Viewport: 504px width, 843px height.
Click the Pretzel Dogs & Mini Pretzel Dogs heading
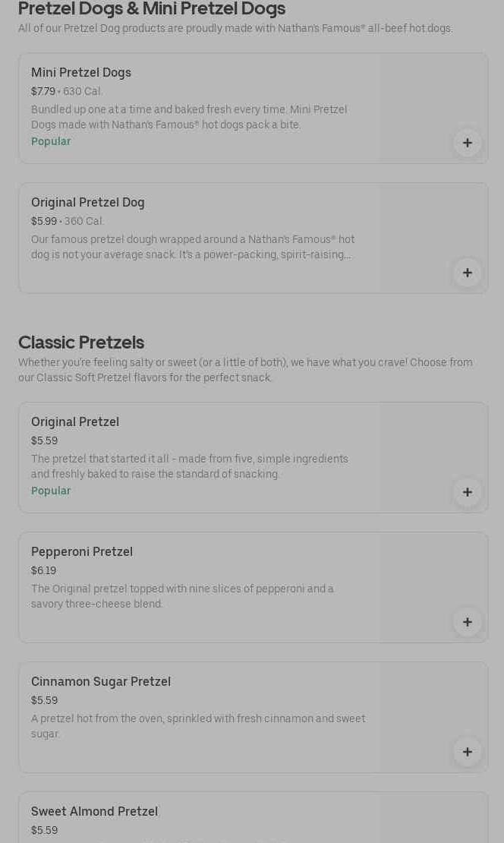152,9
